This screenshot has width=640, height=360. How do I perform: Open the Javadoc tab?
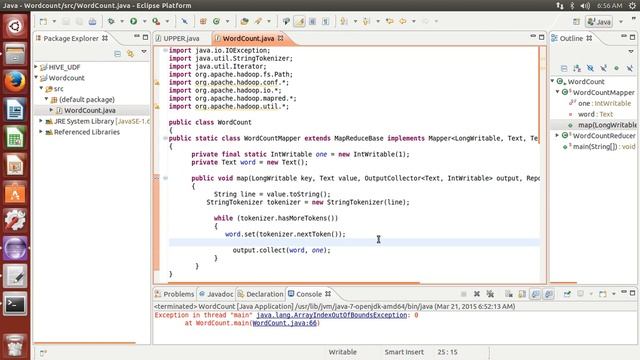pyautogui.click(x=216, y=294)
